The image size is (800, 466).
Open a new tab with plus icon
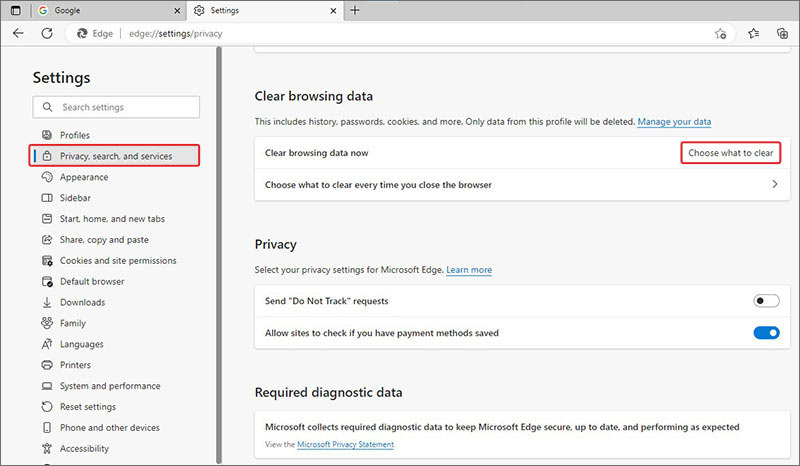point(355,10)
